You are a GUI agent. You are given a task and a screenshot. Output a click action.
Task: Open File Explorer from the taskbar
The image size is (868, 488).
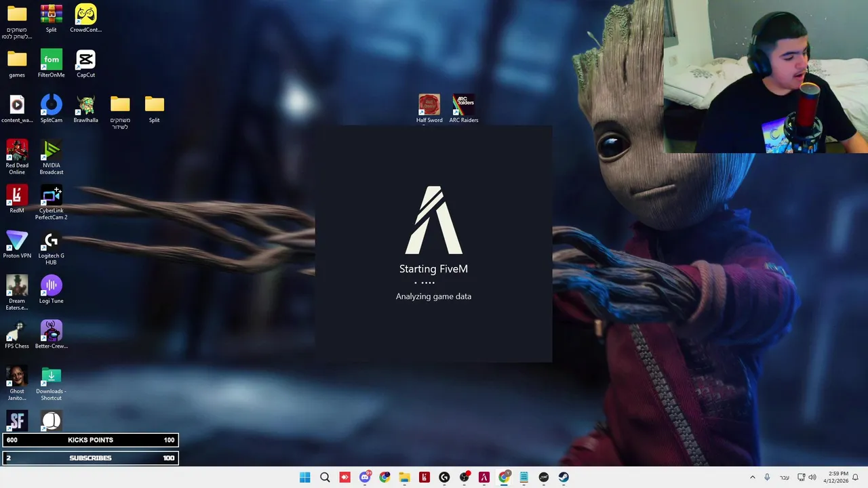click(x=404, y=477)
